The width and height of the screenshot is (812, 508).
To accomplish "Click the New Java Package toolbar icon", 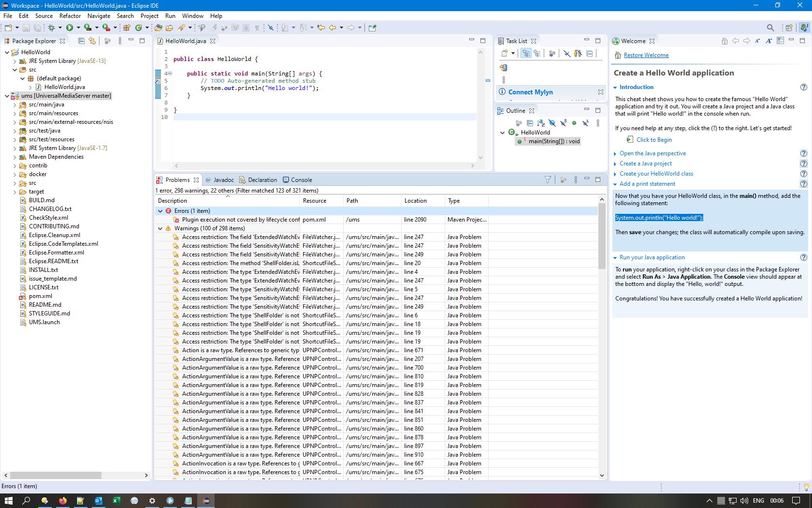I will [127, 28].
